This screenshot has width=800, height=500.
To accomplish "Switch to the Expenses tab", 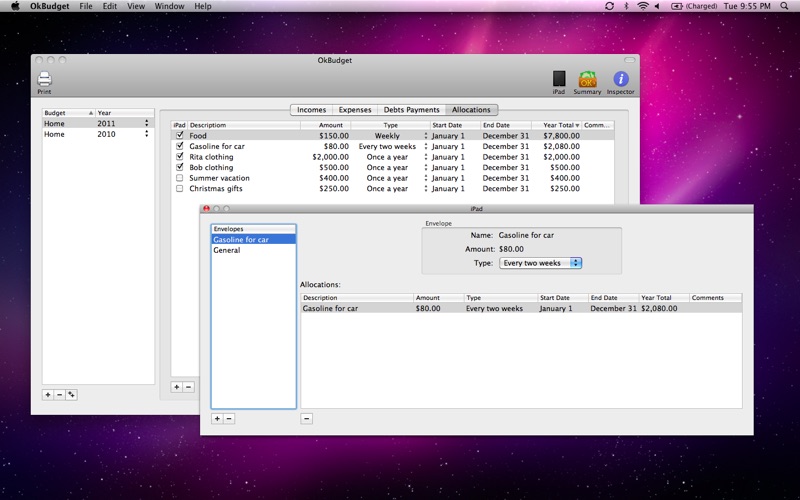I will point(355,110).
